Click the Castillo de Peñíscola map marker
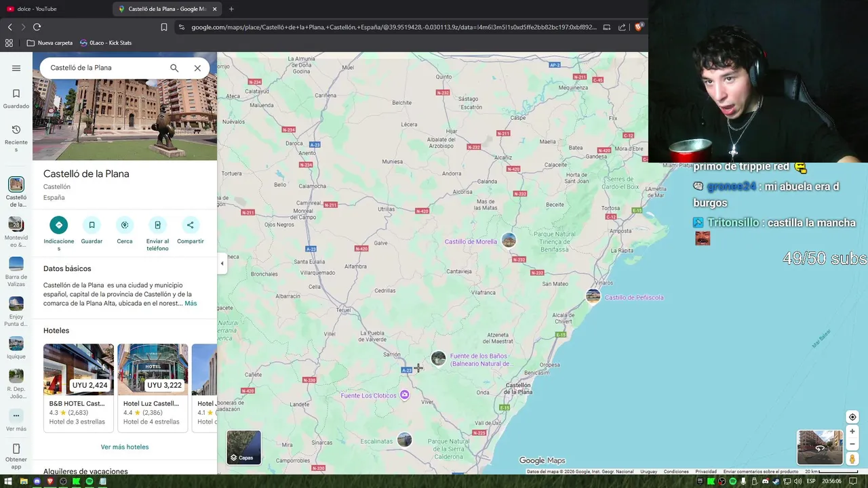 click(x=593, y=296)
